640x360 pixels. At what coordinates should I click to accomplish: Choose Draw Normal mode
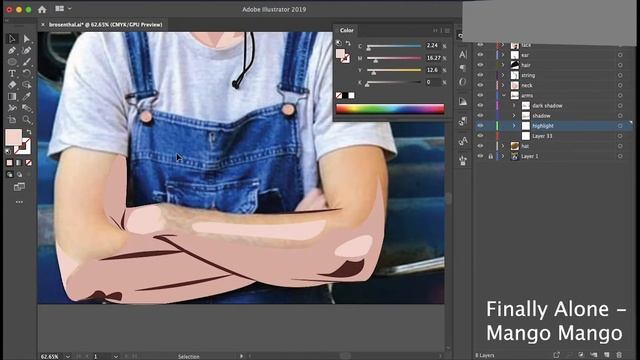[x=9, y=175]
